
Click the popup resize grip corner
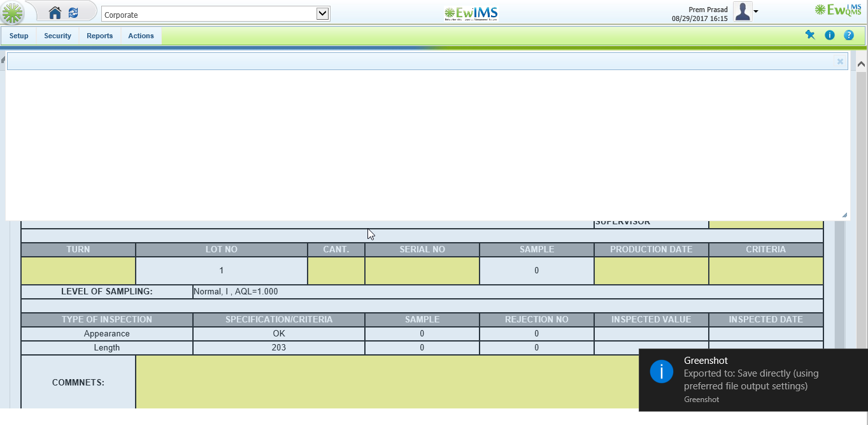[845, 215]
